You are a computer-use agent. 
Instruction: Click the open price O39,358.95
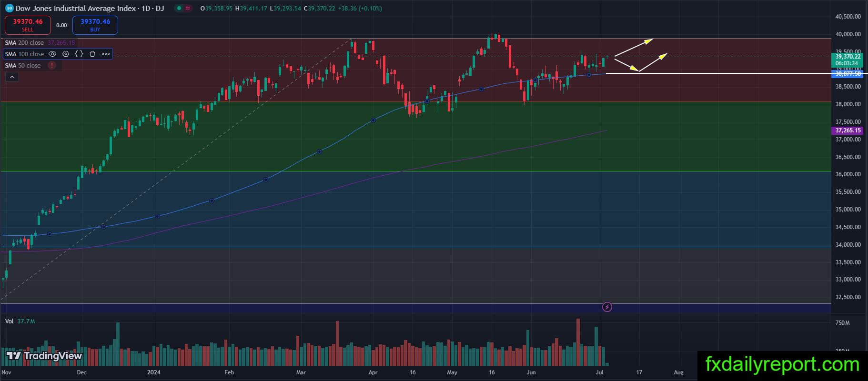[x=217, y=8]
